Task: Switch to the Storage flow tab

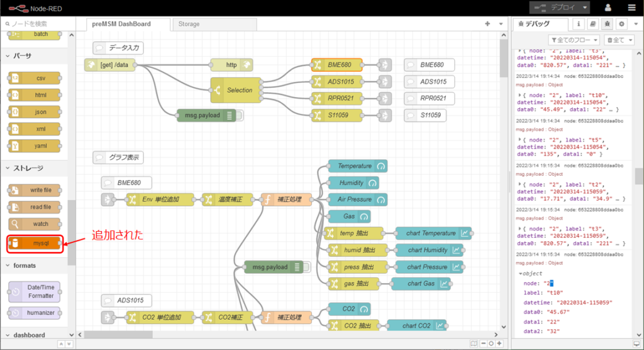Action: (x=214, y=25)
